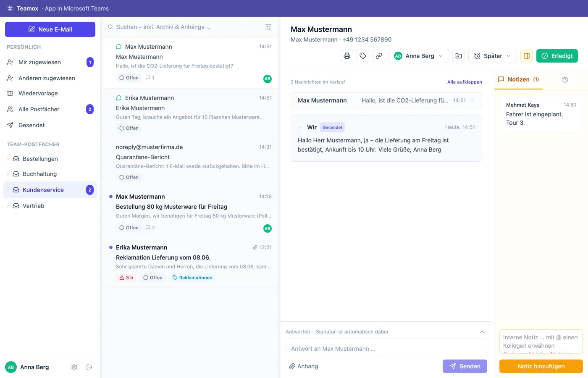Open search filter sliders icon
The width and height of the screenshot is (588, 378).
[x=268, y=27]
